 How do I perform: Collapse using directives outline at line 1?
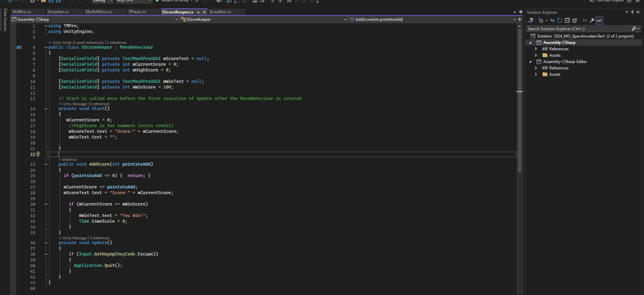point(47,25)
